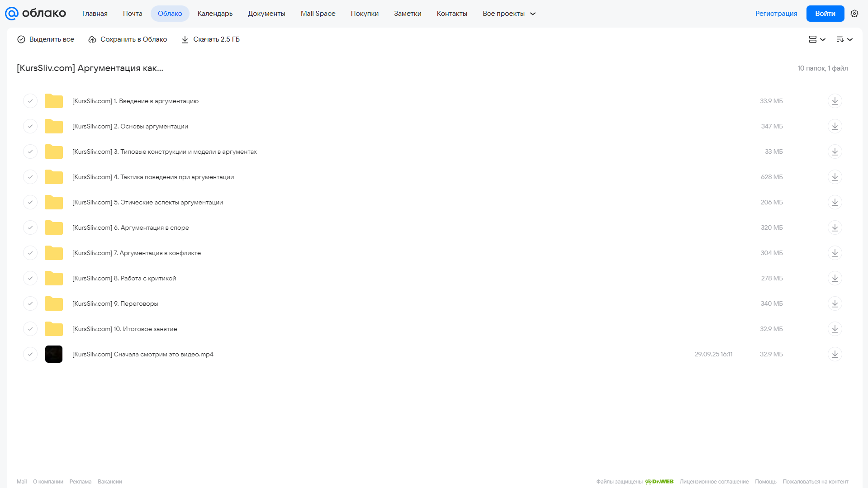
Task: Click 'Пожаловаться на контент' footer link
Action: pos(815,482)
